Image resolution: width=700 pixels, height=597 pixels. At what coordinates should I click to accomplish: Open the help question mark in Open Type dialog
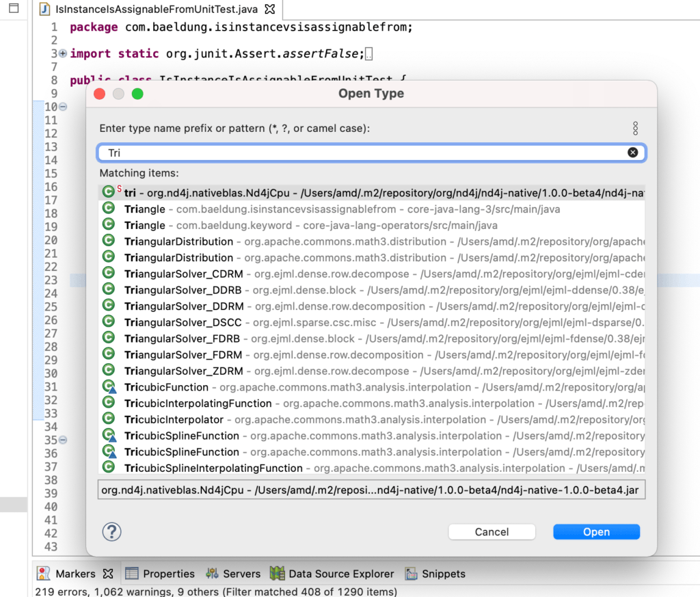pyautogui.click(x=111, y=531)
